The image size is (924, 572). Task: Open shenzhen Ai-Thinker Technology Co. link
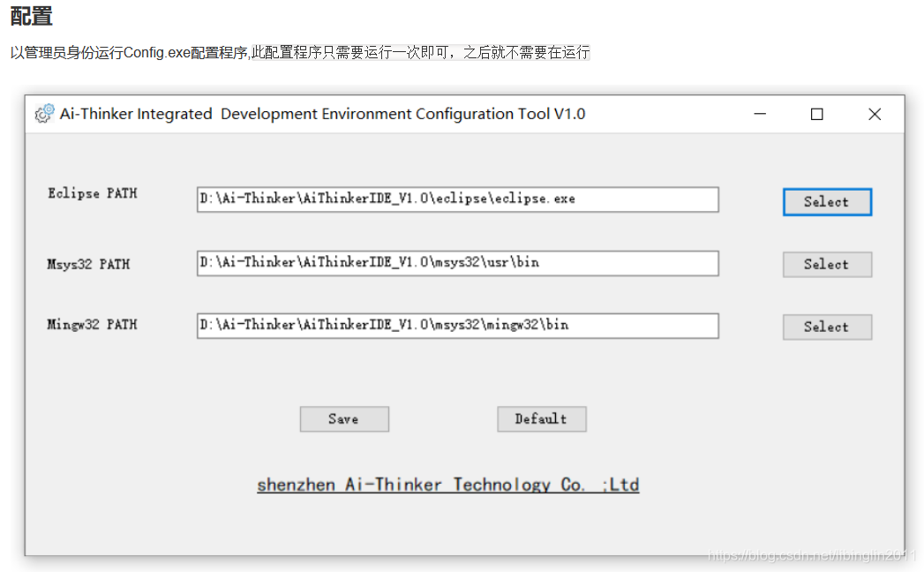[x=447, y=485]
